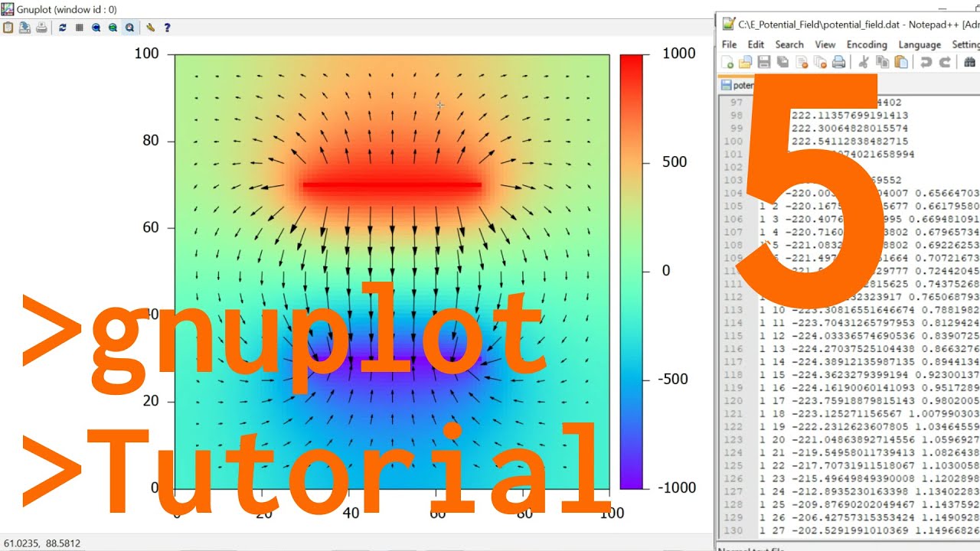This screenshot has width=980, height=551.
Task: Click line number 113 in Notepad++ margin
Action: click(733, 310)
